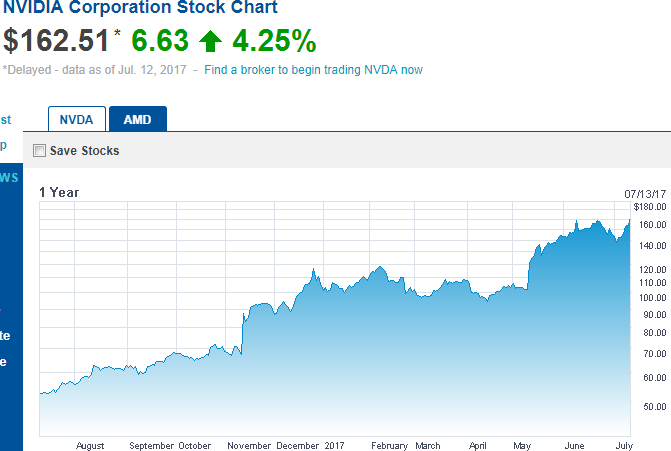Switch to the AMD tab
The width and height of the screenshot is (671, 451).
tap(137, 119)
